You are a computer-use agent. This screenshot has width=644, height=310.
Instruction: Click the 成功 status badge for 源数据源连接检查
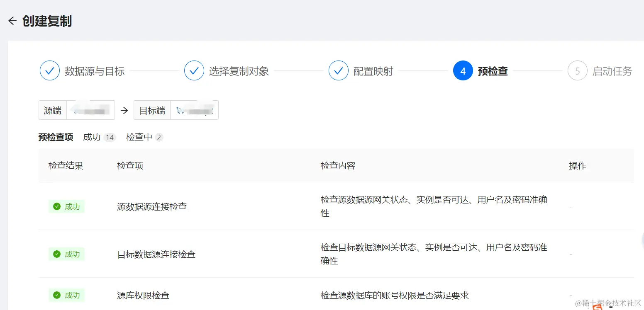tap(66, 206)
